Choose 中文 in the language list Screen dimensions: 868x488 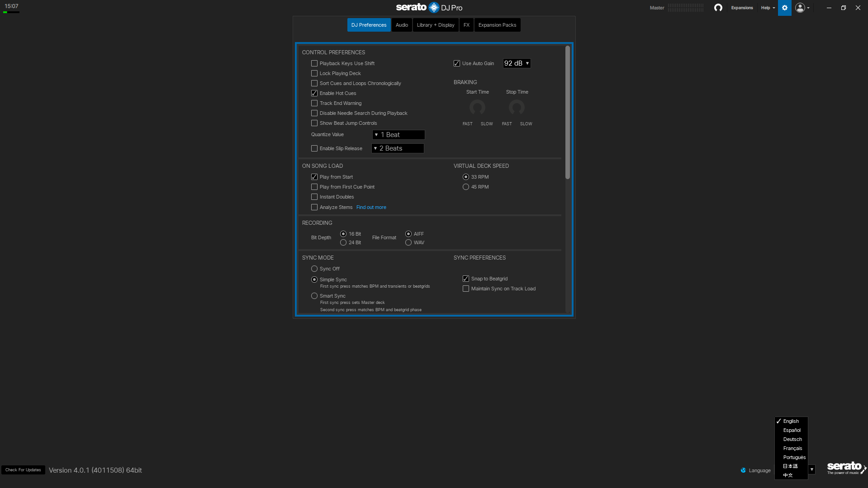click(791, 475)
